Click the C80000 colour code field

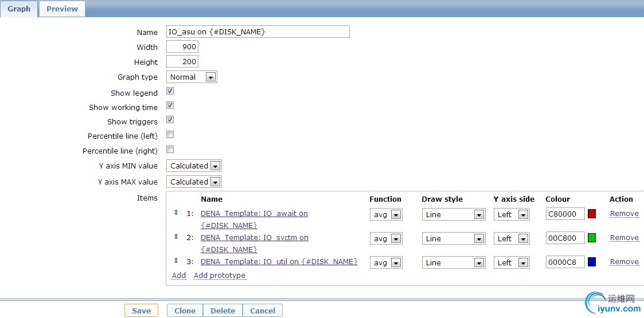pyautogui.click(x=565, y=214)
